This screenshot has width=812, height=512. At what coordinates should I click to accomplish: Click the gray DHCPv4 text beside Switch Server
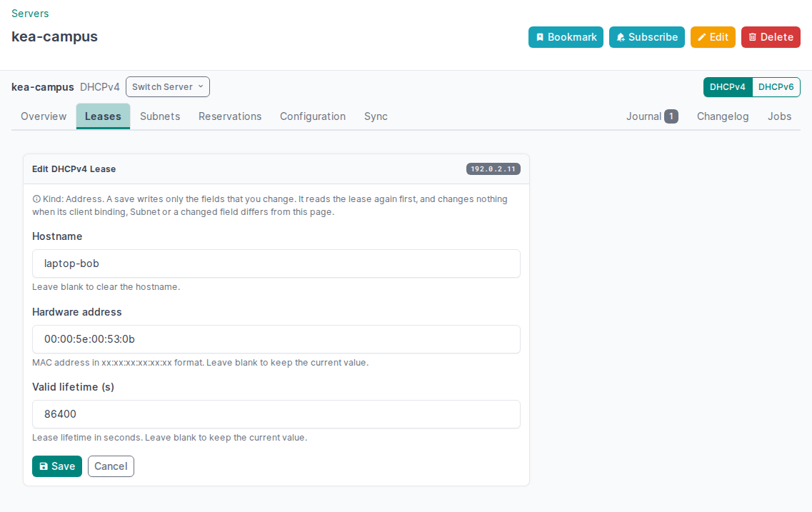(100, 87)
